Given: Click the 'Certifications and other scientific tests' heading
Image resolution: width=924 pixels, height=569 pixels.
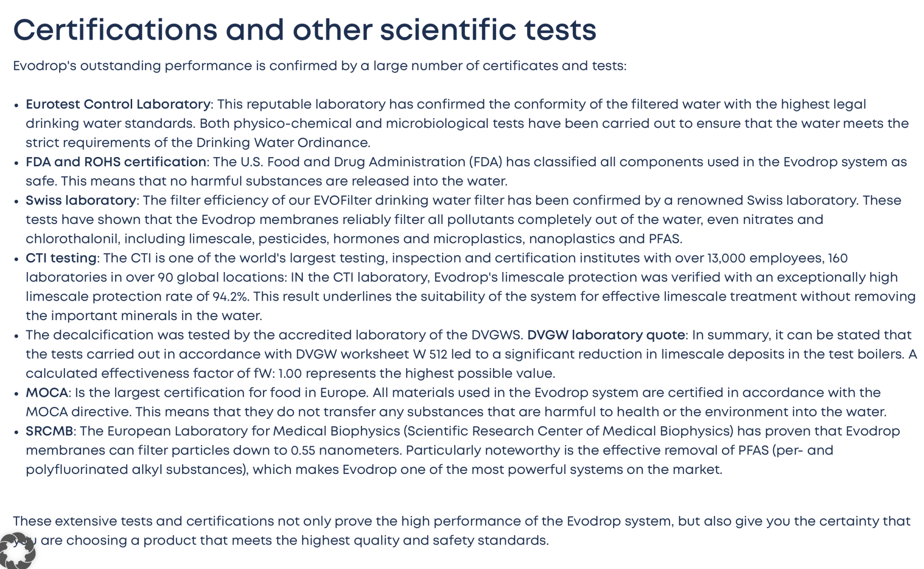Looking at the screenshot, I should tap(305, 30).
